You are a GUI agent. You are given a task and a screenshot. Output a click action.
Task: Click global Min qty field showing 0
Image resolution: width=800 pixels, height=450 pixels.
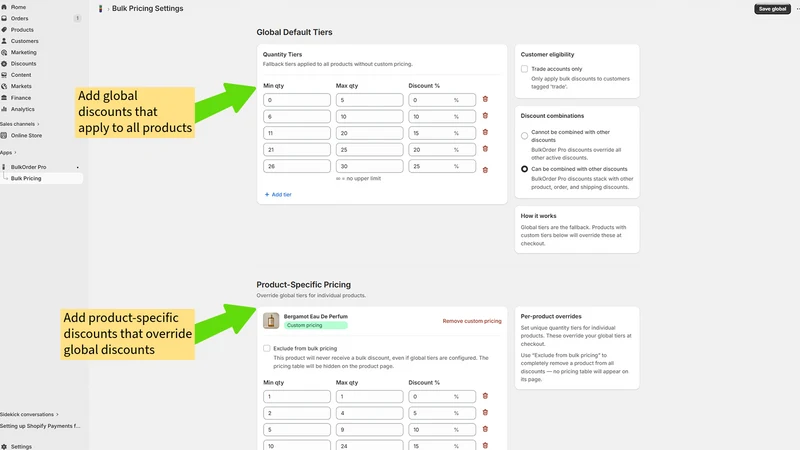tap(297, 100)
